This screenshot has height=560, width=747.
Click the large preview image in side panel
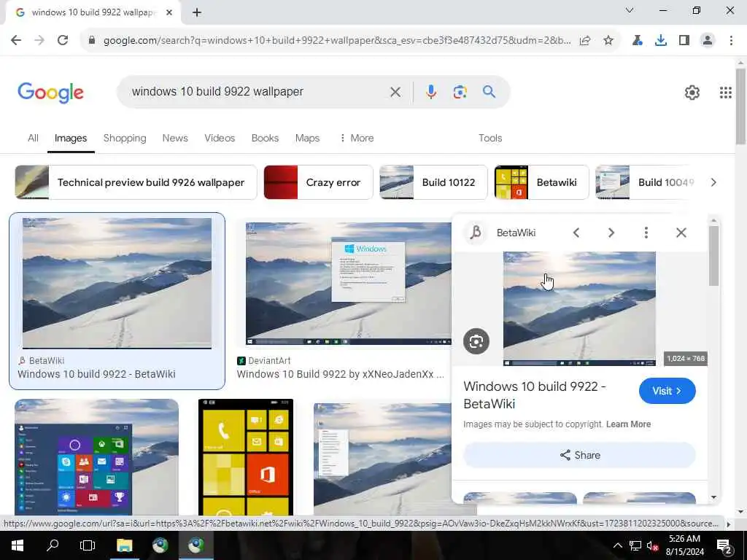[x=579, y=308]
